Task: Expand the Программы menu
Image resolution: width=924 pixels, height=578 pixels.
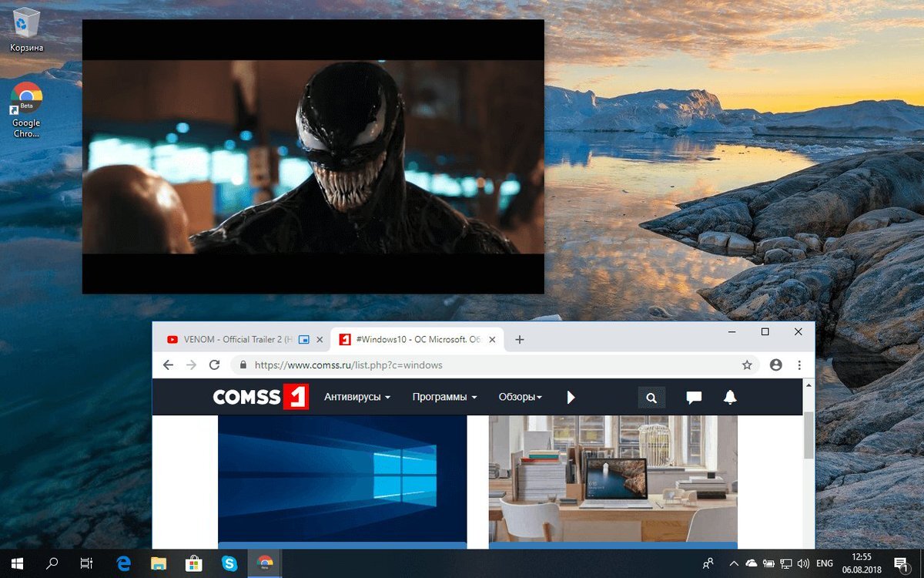Action: pyautogui.click(x=444, y=397)
